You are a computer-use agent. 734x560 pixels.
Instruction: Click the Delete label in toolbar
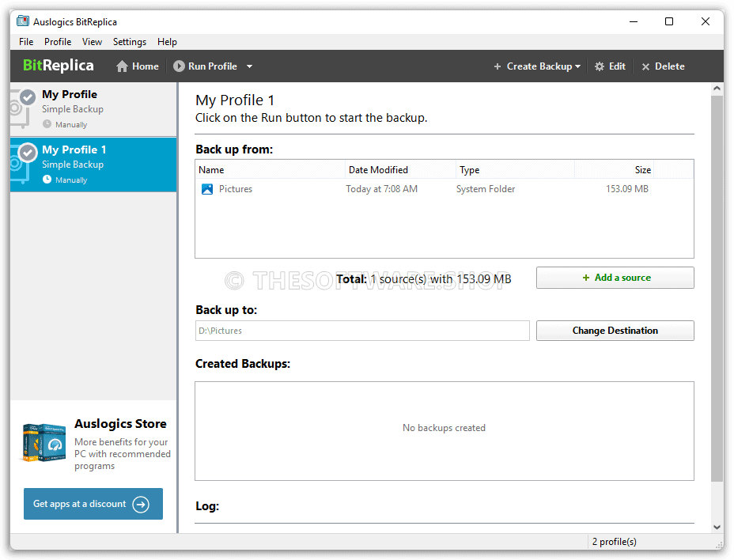[x=669, y=66]
